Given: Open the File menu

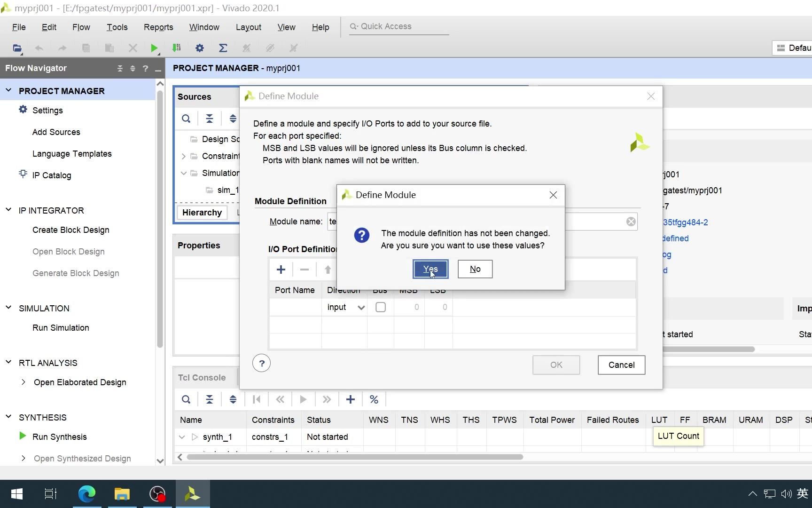Looking at the screenshot, I should (19, 27).
